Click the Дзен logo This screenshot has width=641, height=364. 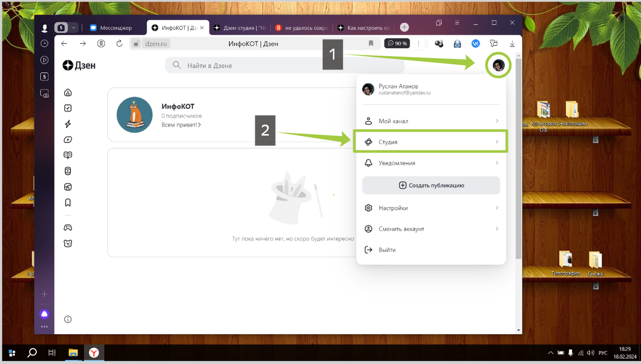[x=79, y=65]
